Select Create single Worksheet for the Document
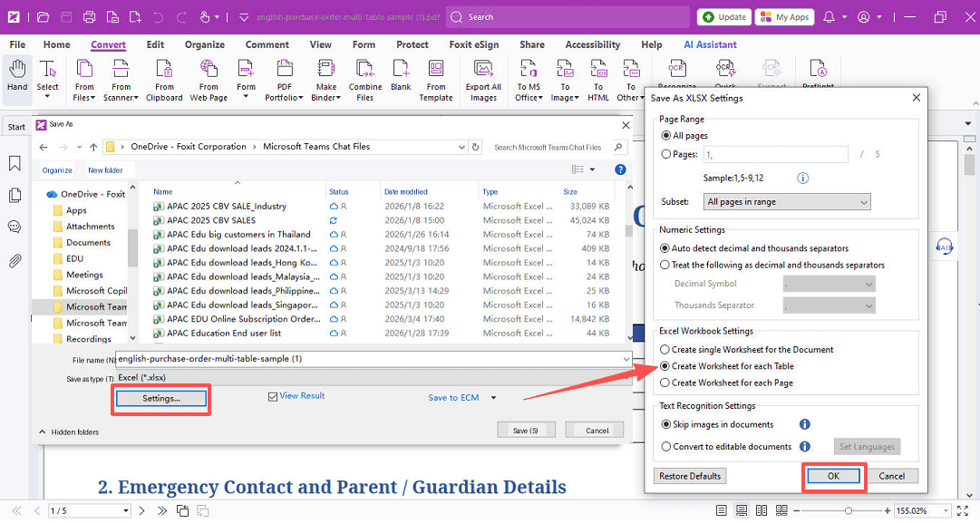This screenshot has height=523, width=980. [x=665, y=349]
